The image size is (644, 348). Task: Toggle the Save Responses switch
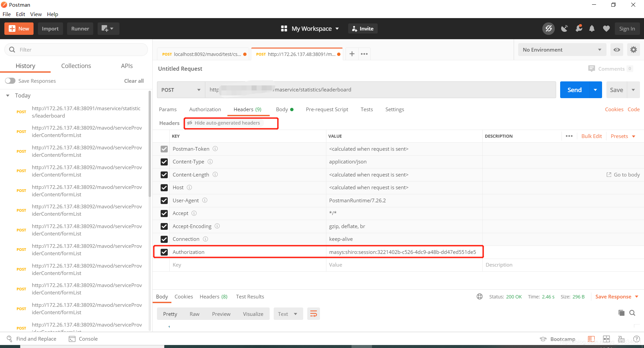point(10,81)
